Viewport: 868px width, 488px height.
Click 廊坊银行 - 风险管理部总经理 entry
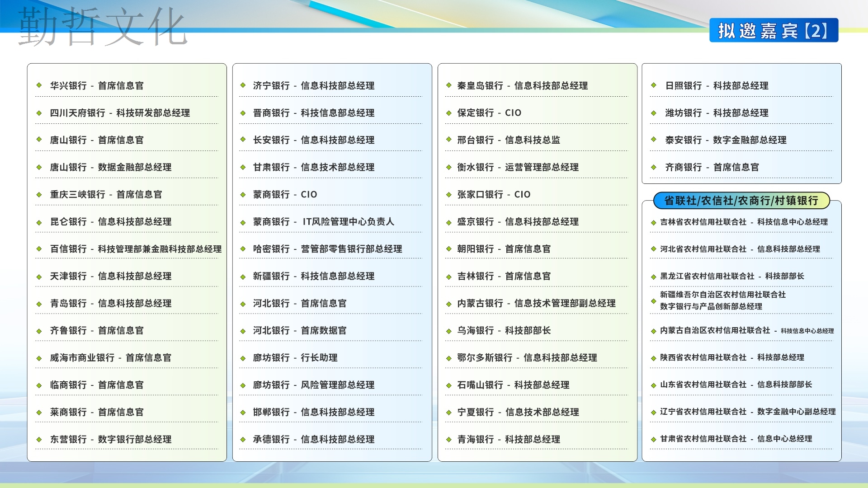click(x=314, y=385)
